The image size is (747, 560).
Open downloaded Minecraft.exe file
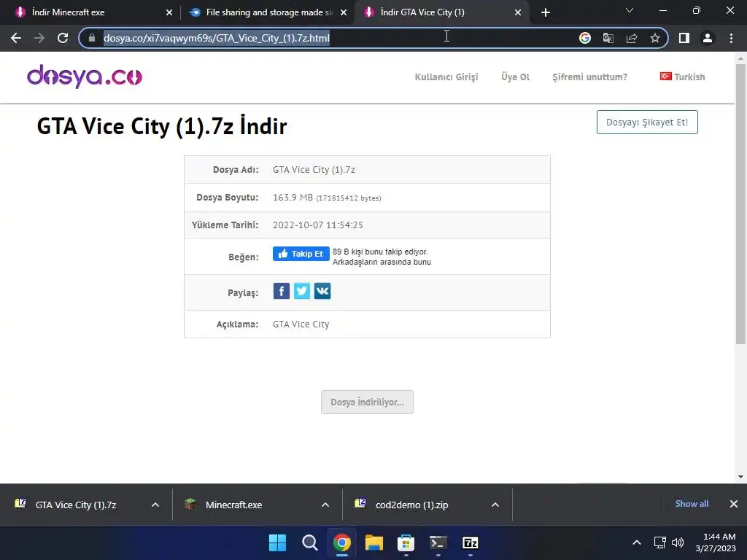[x=233, y=505]
